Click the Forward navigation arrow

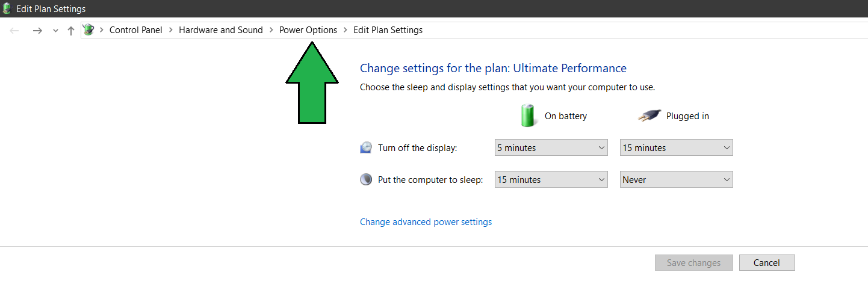[37, 30]
